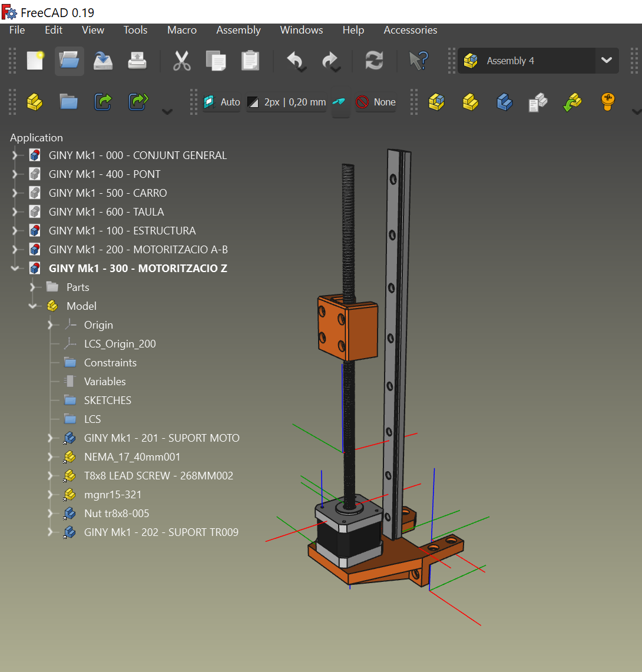Insert a Fastener screw into the assembly
The height and width of the screenshot is (672, 642).
[607, 102]
